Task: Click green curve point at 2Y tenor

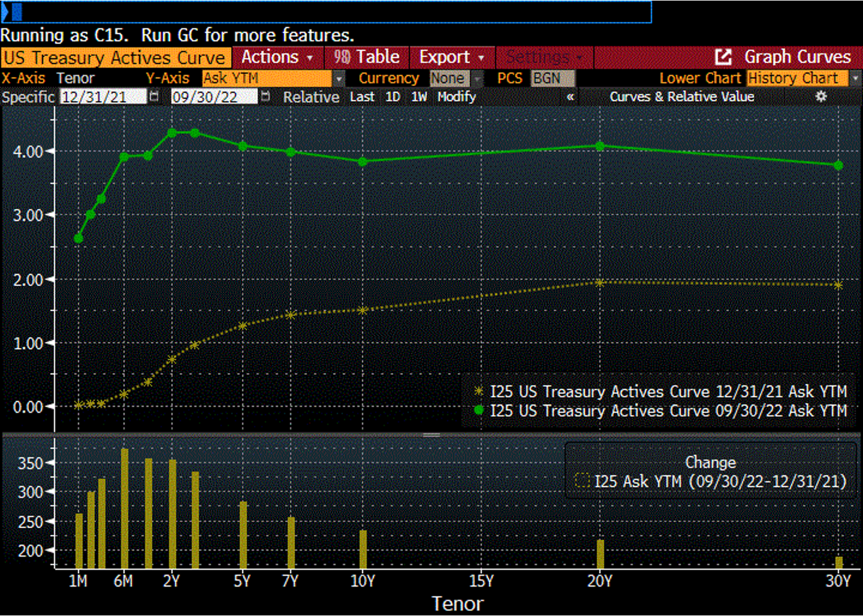Action: click(x=172, y=133)
